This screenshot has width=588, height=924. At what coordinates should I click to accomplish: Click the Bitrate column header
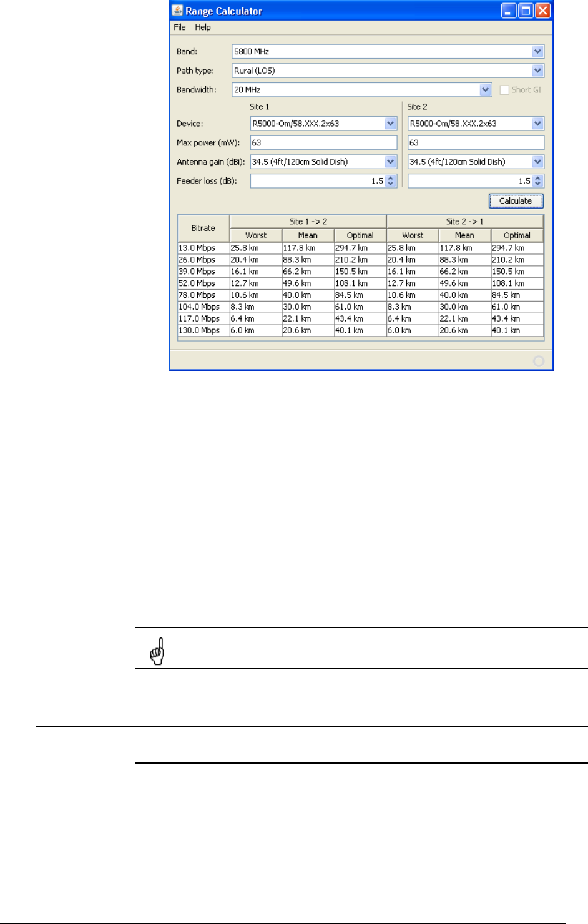click(203, 229)
